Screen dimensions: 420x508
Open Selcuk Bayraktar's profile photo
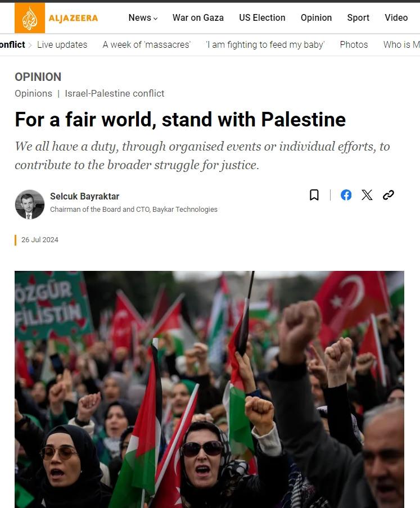pos(29,205)
